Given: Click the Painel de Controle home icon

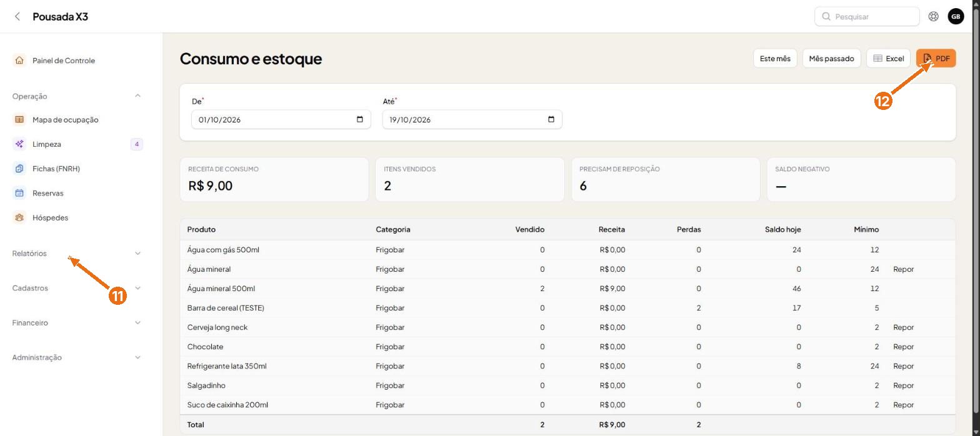Looking at the screenshot, I should pyautogui.click(x=19, y=61).
